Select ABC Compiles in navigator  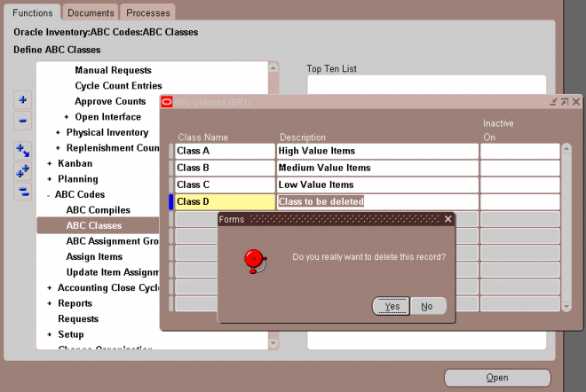[x=98, y=210]
